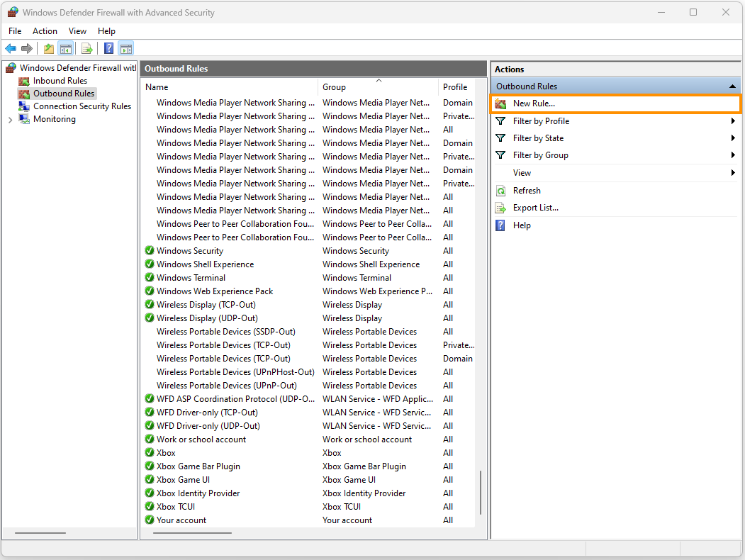The width and height of the screenshot is (745, 560).
Task: Select Wireless Portable Devices (UPnP-Out) rule
Action: [x=227, y=385]
